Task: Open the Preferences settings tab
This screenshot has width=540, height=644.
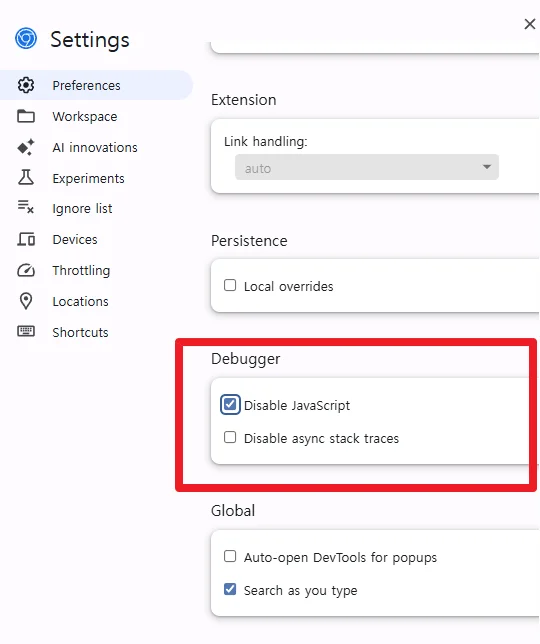Action: [96, 85]
